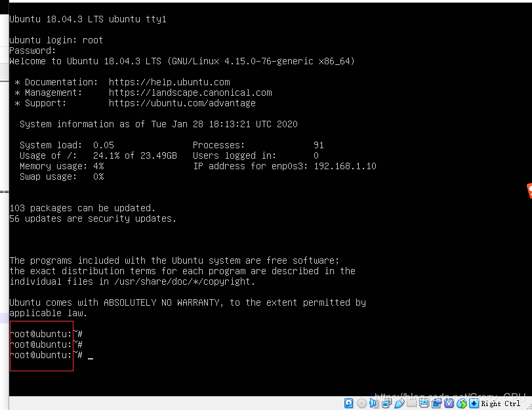
Task: Click the /usr/share/doc/*/copyright path text
Action: 182,281
